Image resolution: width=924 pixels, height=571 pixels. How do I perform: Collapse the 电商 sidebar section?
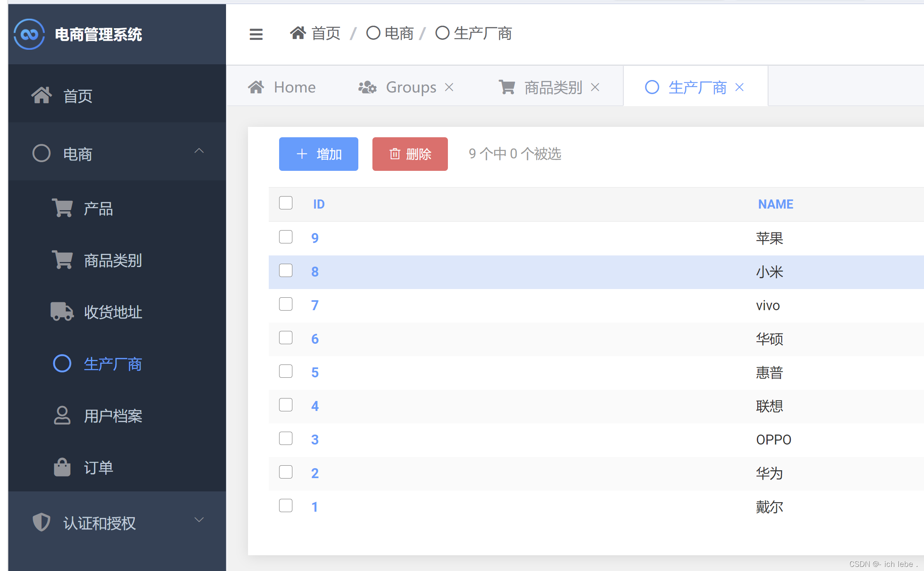pos(200,152)
